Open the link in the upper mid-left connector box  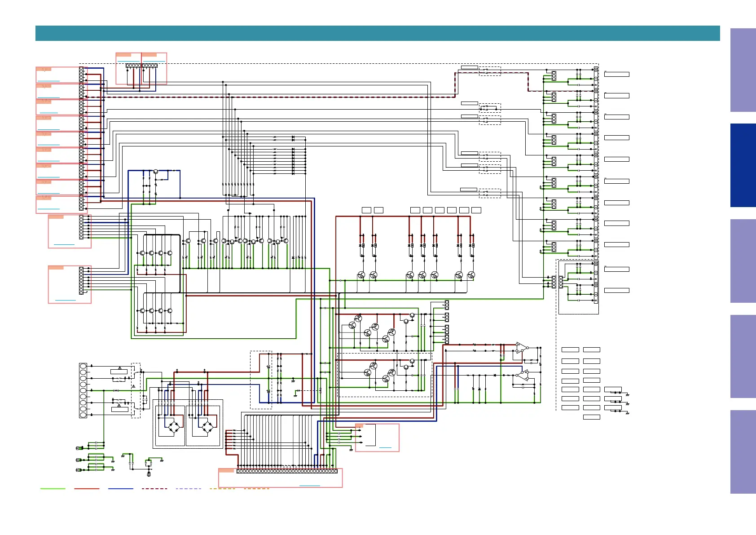(64, 244)
